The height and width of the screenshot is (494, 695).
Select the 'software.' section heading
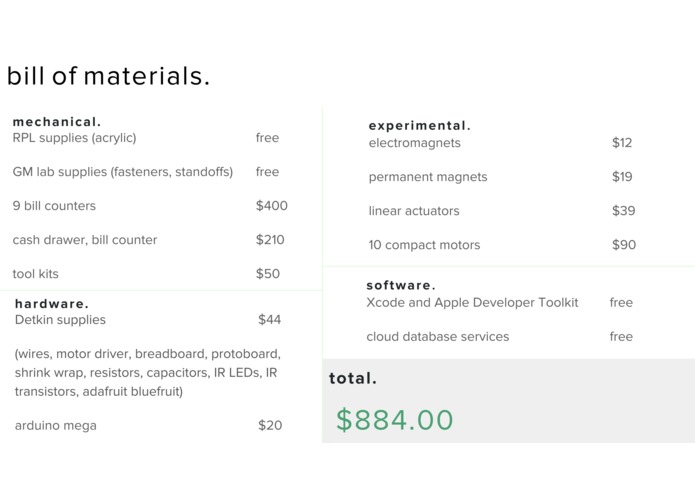pyautogui.click(x=401, y=286)
